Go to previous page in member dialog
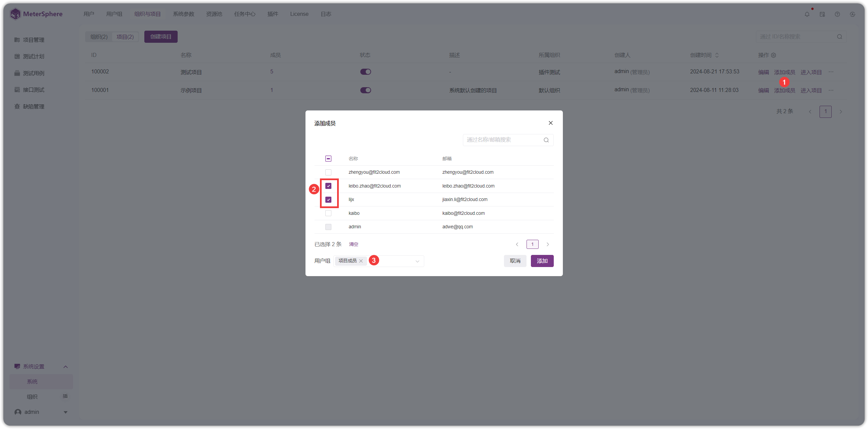Screen dimensions: 868x429 pyautogui.click(x=517, y=244)
